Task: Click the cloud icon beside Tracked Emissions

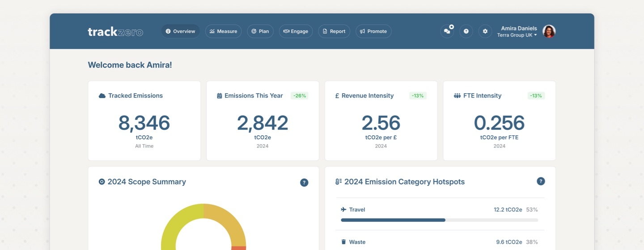Action: [x=102, y=96]
